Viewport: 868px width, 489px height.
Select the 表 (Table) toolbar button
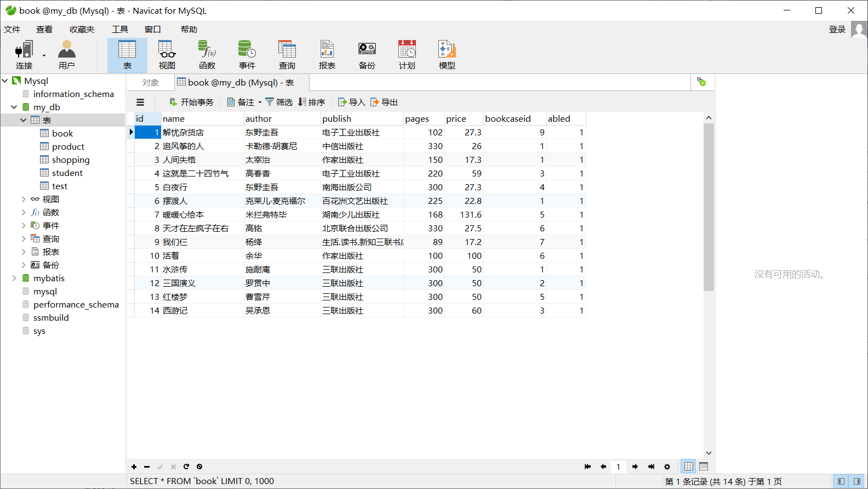[x=127, y=55]
